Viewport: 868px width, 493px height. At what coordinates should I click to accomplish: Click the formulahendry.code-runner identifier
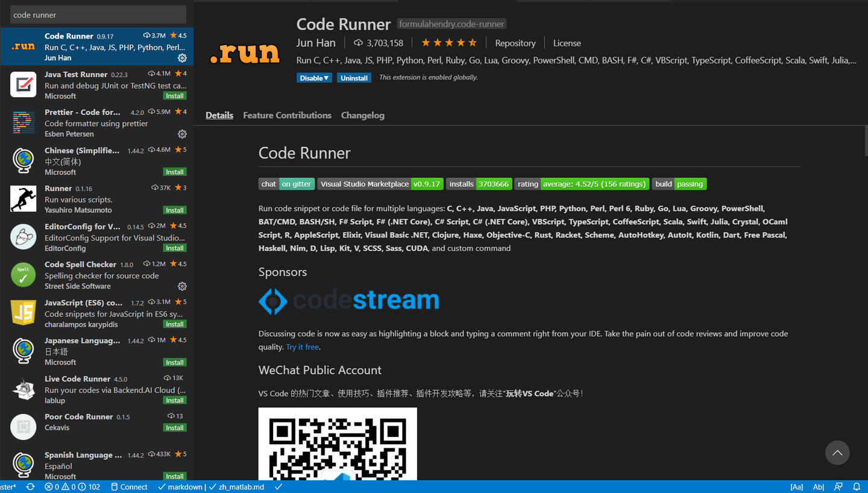coord(451,24)
